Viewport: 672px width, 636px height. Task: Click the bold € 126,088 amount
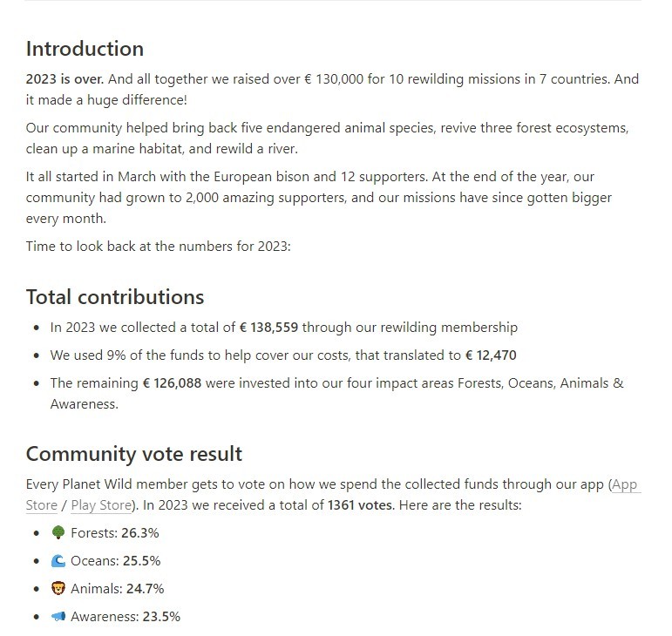click(x=172, y=382)
